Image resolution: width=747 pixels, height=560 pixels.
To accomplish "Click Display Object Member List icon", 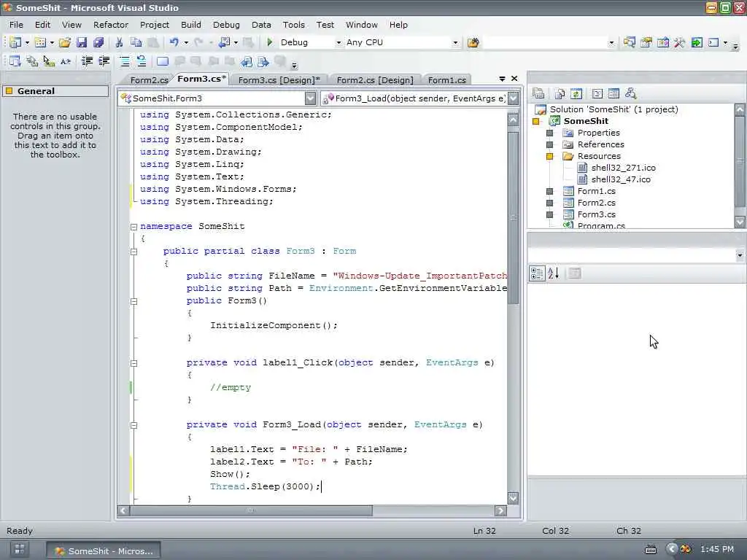I will click(x=15, y=61).
